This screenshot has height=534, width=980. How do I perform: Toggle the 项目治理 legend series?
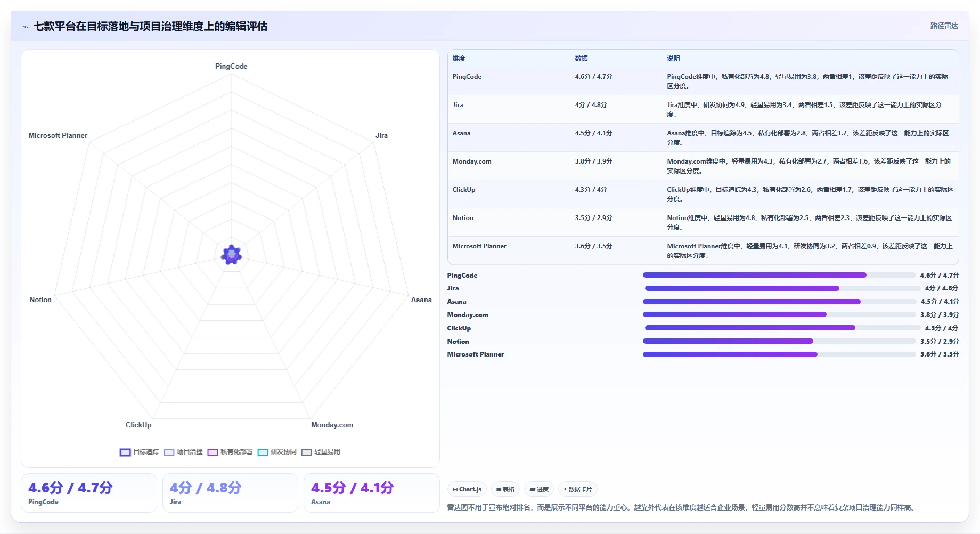point(183,452)
